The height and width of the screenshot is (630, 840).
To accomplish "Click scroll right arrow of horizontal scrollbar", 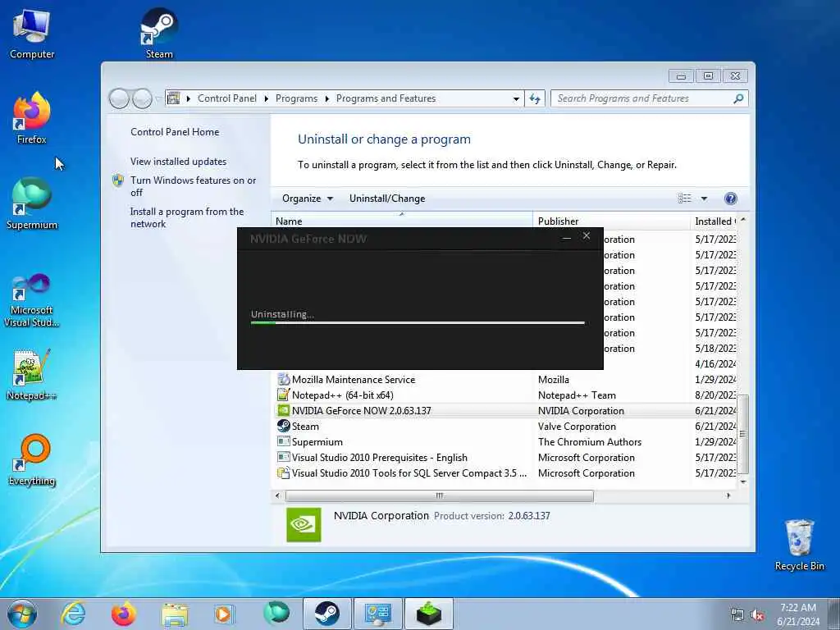I will coord(728,495).
